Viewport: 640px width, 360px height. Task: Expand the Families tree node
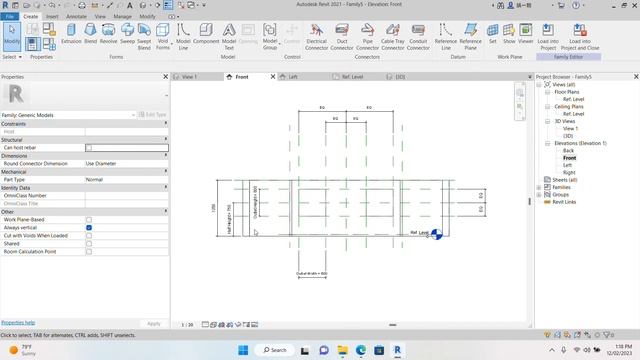coord(539,187)
